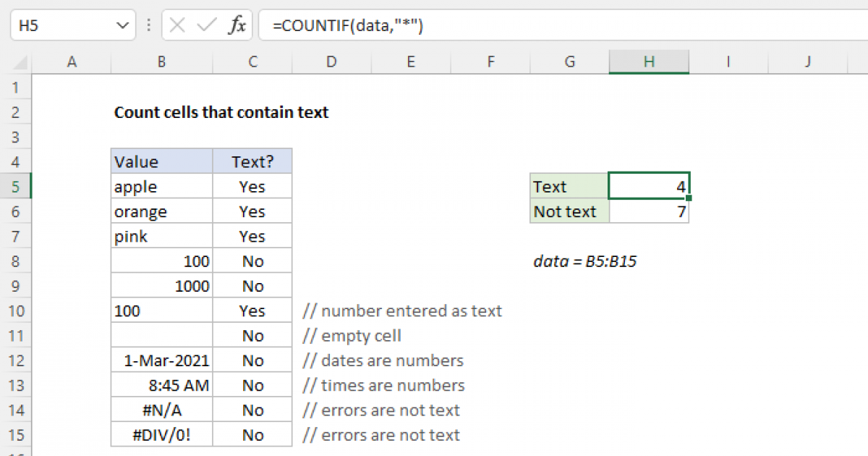Select column B header
The height and width of the screenshot is (456, 868).
pos(161,62)
